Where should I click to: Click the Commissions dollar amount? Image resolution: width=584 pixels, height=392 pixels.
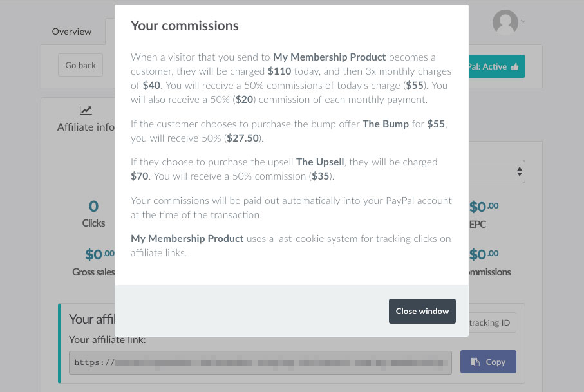coord(484,254)
